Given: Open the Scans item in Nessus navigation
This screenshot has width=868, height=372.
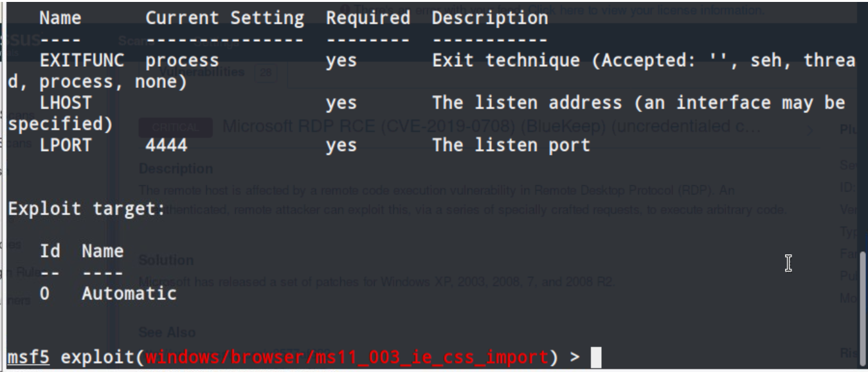Looking at the screenshot, I should 132,44.
